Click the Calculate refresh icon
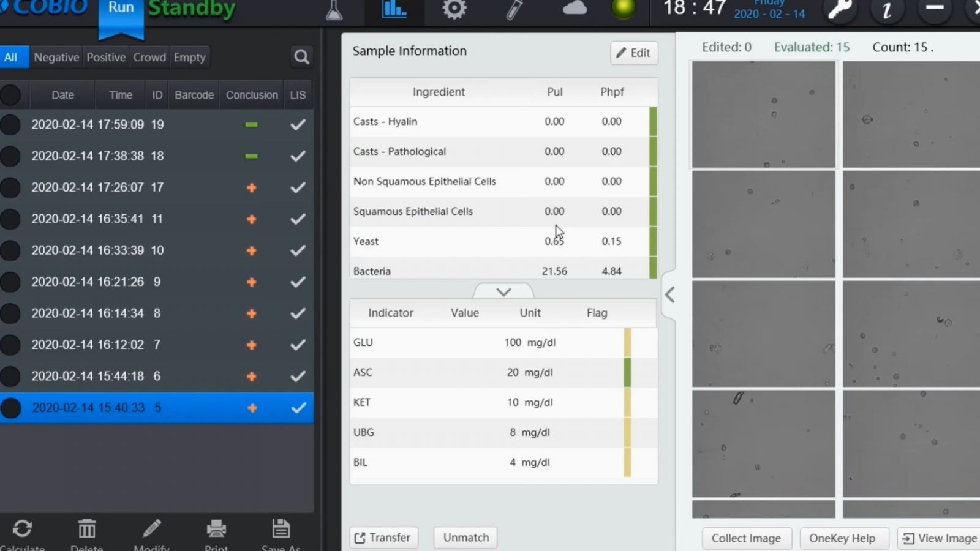Viewport: 980px width, 551px height. 22,529
